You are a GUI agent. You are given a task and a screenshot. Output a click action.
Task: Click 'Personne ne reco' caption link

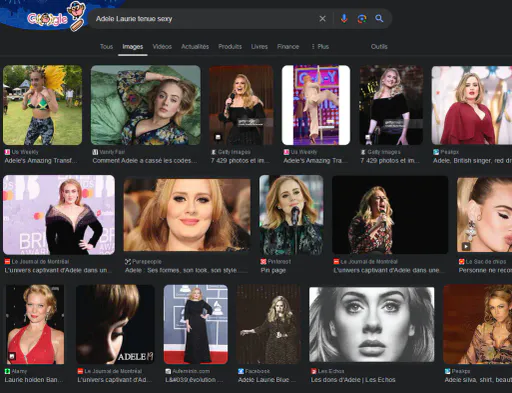click(485, 270)
